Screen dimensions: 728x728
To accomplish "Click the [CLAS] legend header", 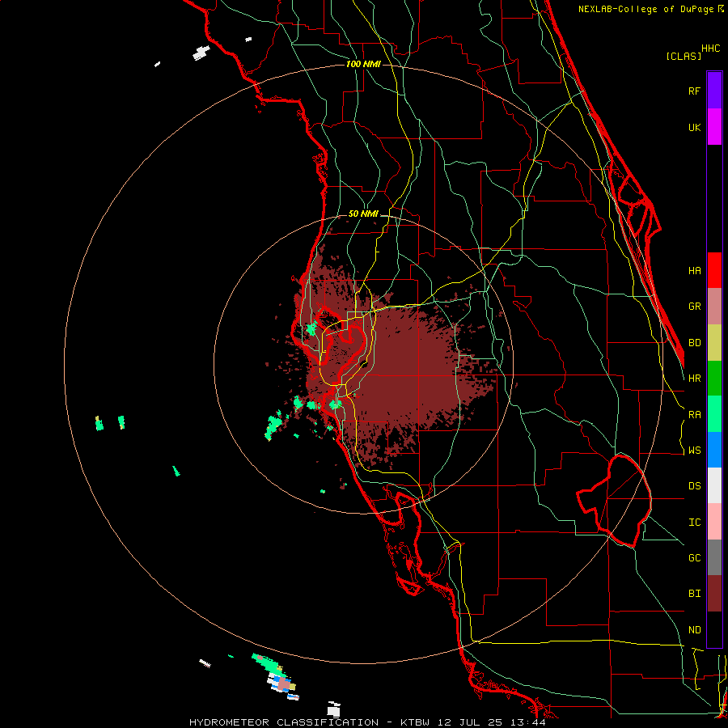I will click(x=684, y=57).
